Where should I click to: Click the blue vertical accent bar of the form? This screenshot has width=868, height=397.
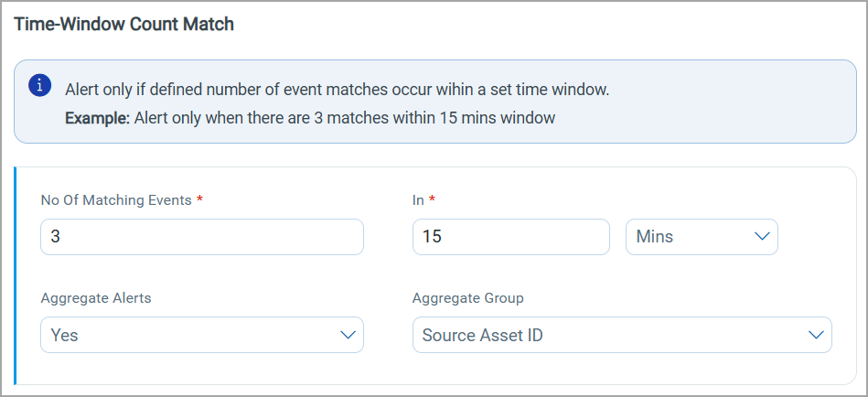pyautogui.click(x=16, y=274)
